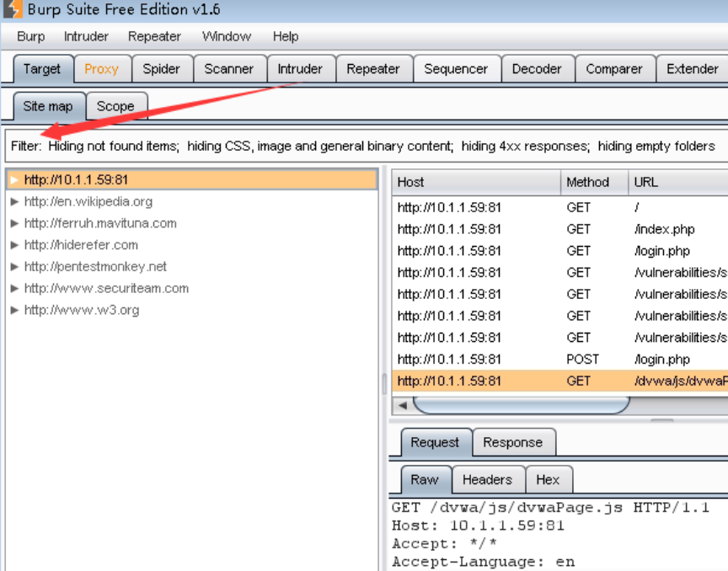Image resolution: width=728 pixels, height=571 pixels.
Task: Show the Hex request view
Action: pos(548,479)
